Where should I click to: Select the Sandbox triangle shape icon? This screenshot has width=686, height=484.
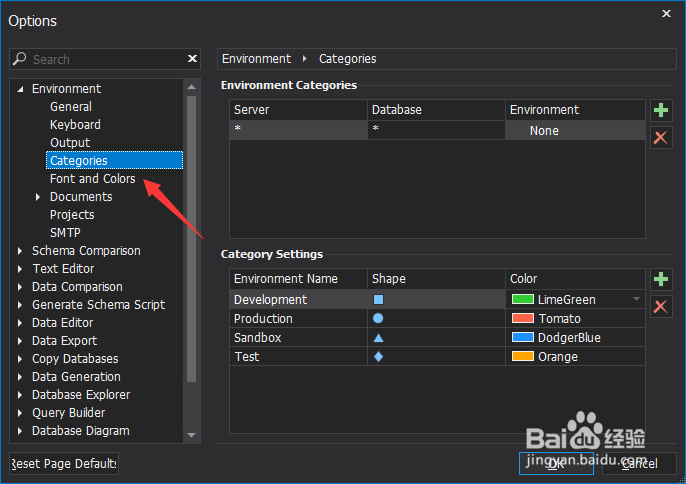click(378, 338)
